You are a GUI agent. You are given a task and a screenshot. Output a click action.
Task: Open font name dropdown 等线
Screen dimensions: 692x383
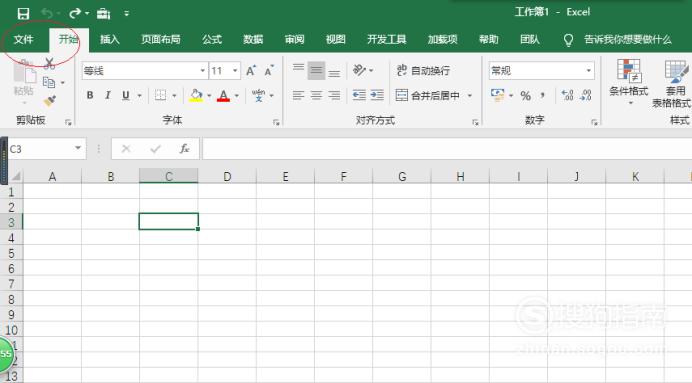[x=203, y=71]
